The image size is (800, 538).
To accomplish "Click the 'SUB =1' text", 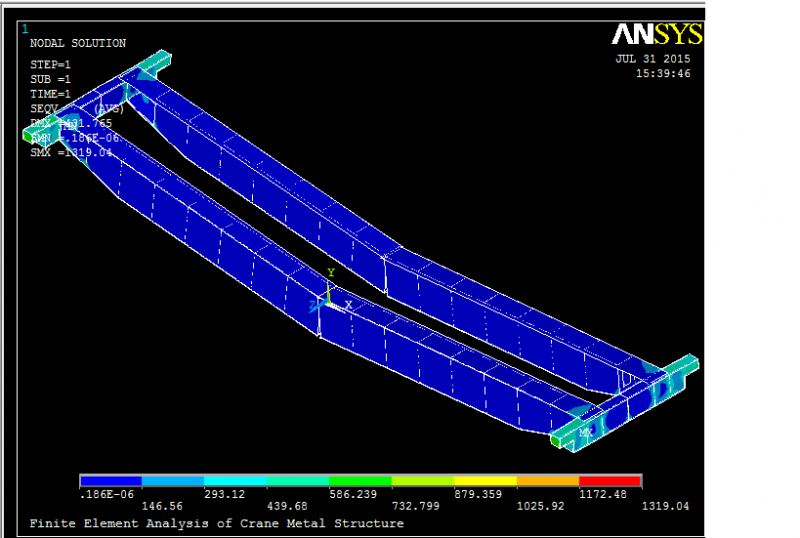I will [x=50, y=80].
